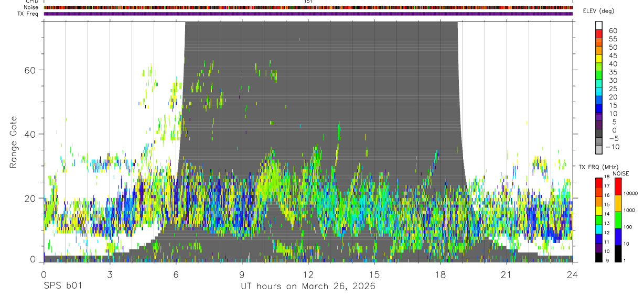The image size is (644, 297).
Task: Click the TX FRQ legend value 9
Action: tap(606, 260)
